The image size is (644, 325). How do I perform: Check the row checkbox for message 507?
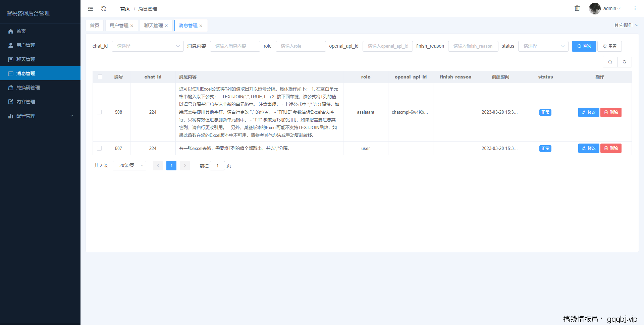(99, 148)
